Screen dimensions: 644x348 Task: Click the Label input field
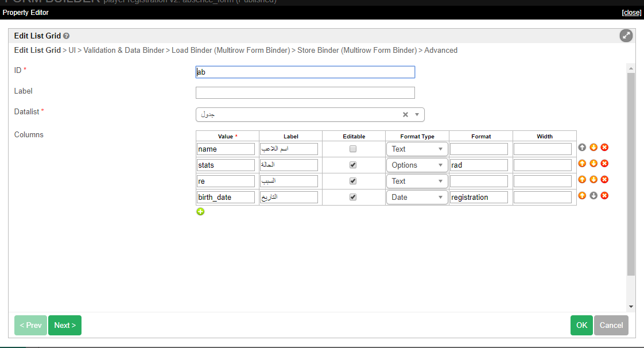305,93
